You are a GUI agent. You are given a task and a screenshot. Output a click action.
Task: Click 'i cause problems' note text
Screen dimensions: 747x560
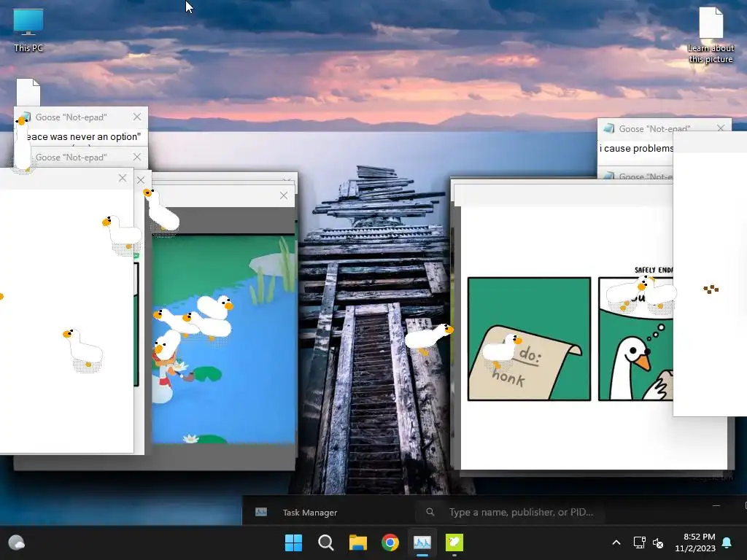pyautogui.click(x=636, y=148)
